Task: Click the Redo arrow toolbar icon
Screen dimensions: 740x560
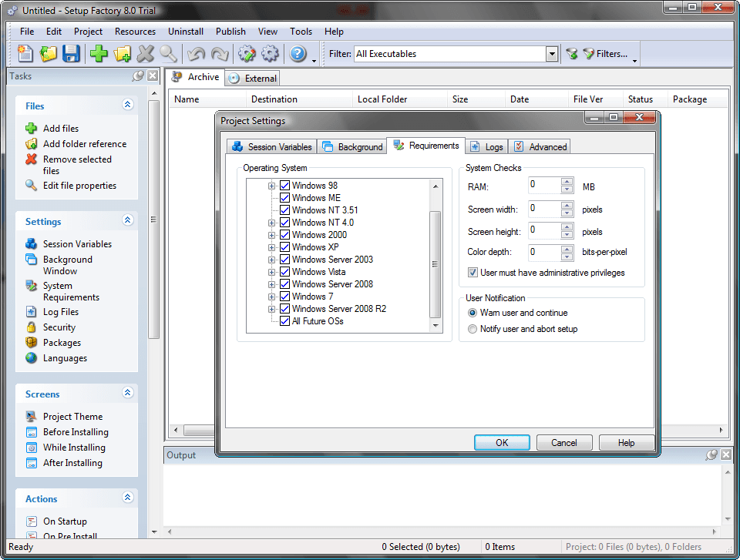Action: click(220, 54)
